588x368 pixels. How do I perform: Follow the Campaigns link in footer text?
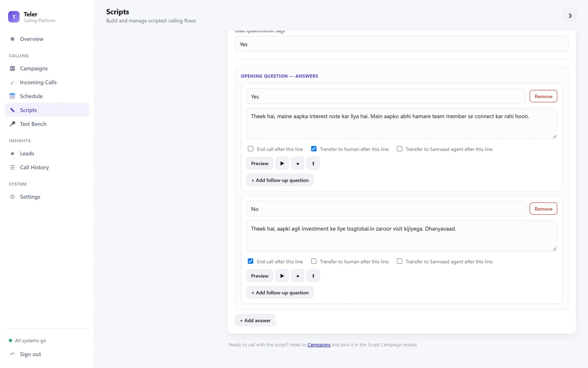(x=319, y=345)
